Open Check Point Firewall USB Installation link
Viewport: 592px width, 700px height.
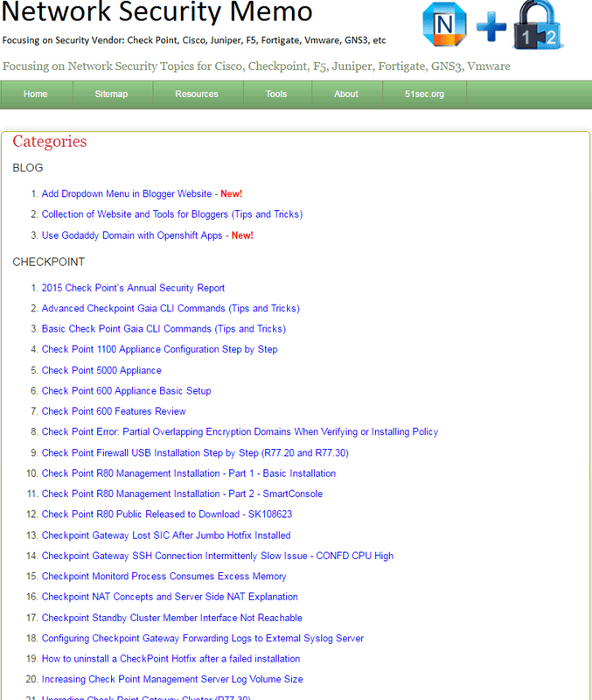[x=195, y=453]
